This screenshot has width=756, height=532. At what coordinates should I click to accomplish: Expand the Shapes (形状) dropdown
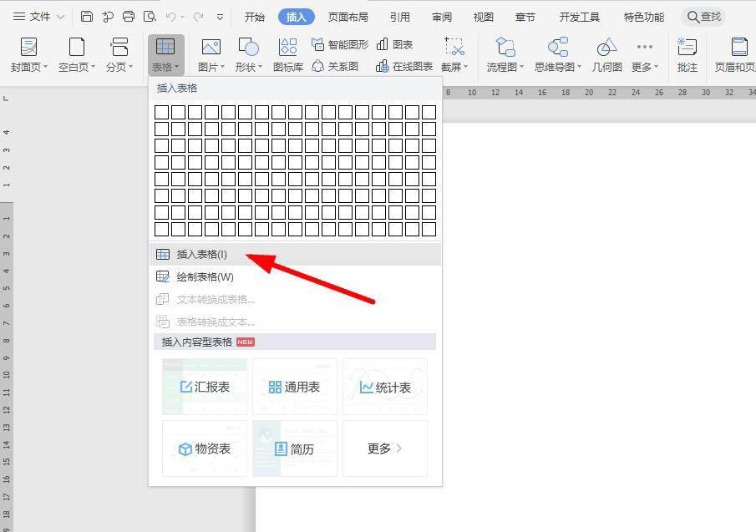click(248, 55)
